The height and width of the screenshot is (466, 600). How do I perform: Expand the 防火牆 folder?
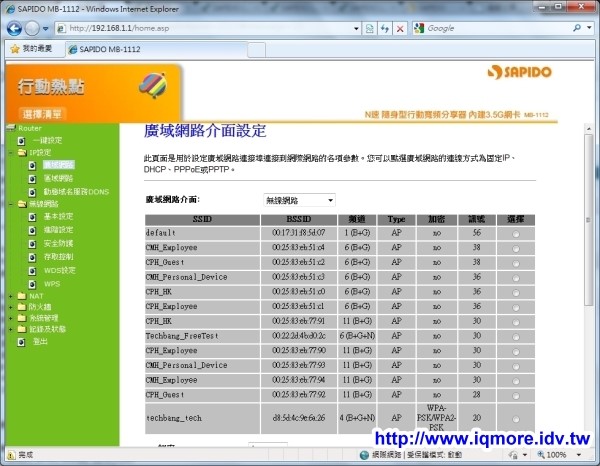pos(11,307)
